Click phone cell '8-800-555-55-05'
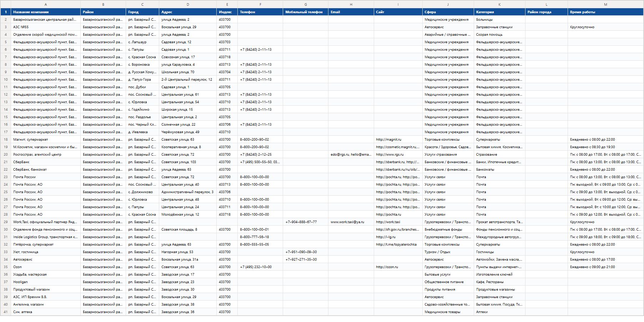The image size is (644, 322). (x=260, y=245)
